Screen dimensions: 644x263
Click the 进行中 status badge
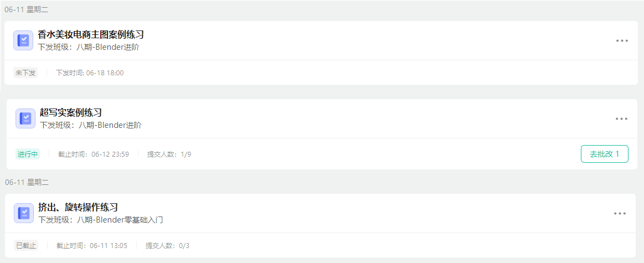(x=28, y=154)
